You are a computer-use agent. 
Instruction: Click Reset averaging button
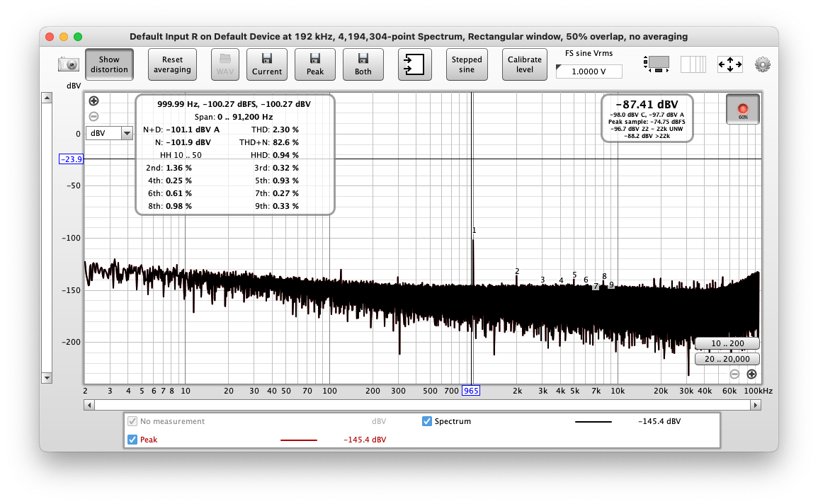(x=172, y=64)
